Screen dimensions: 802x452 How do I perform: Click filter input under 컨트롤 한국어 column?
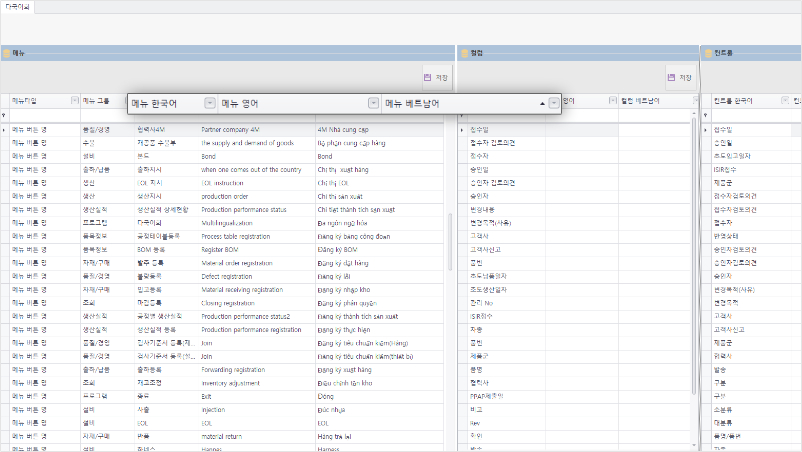[x=751, y=116]
